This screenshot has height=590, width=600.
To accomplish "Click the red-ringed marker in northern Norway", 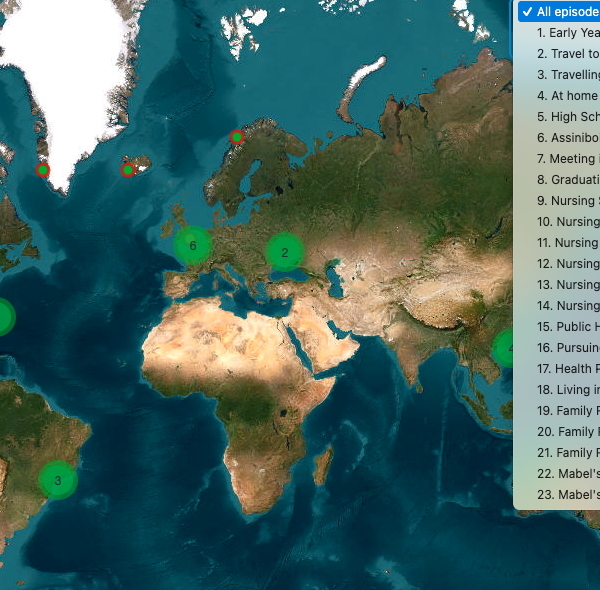I will click(237, 137).
